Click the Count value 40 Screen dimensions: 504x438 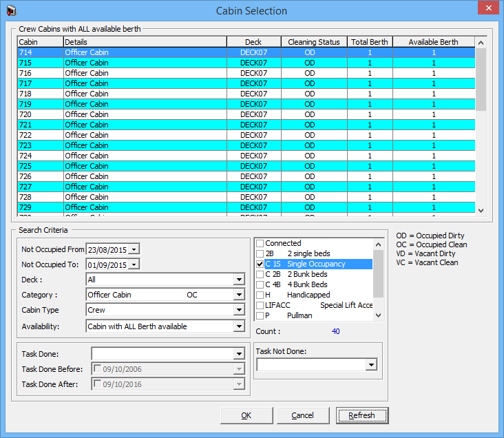(335, 331)
